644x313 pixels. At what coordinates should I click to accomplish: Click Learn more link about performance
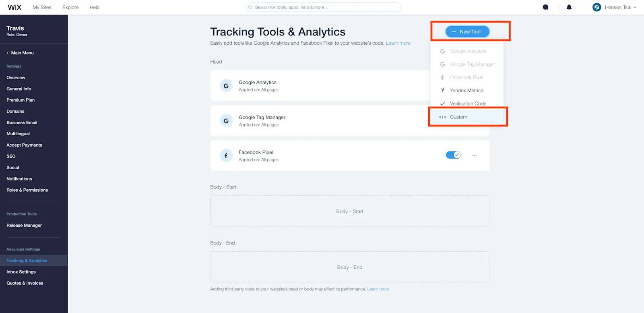(378, 289)
